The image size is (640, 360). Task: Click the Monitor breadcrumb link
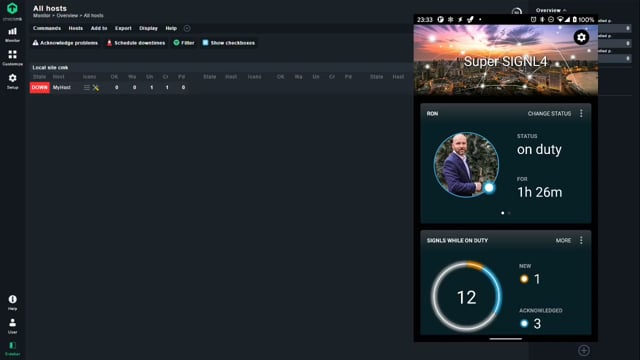click(41, 16)
